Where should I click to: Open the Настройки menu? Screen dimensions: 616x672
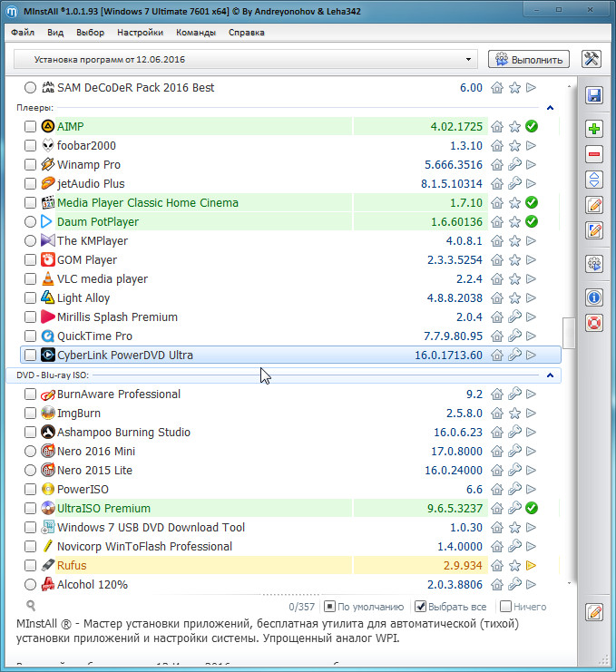click(x=141, y=33)
